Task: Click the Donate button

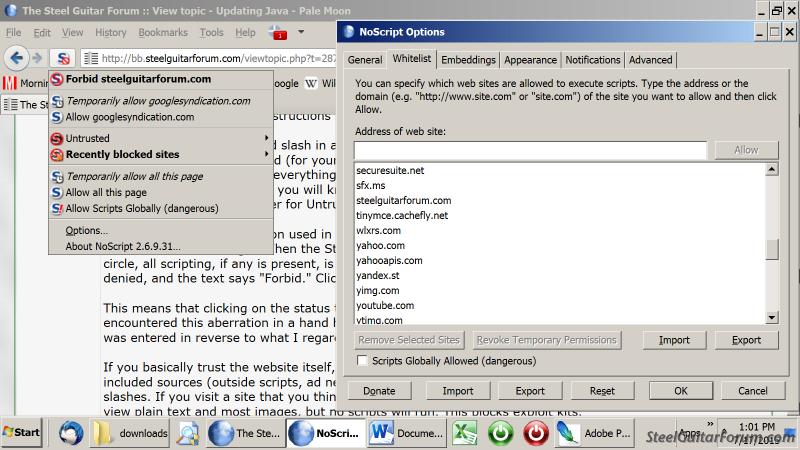Action: pos(379,391)
